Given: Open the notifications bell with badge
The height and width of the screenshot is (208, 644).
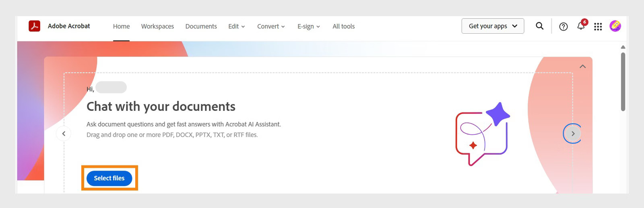Looking at the screenshot, I should (581, 26).
